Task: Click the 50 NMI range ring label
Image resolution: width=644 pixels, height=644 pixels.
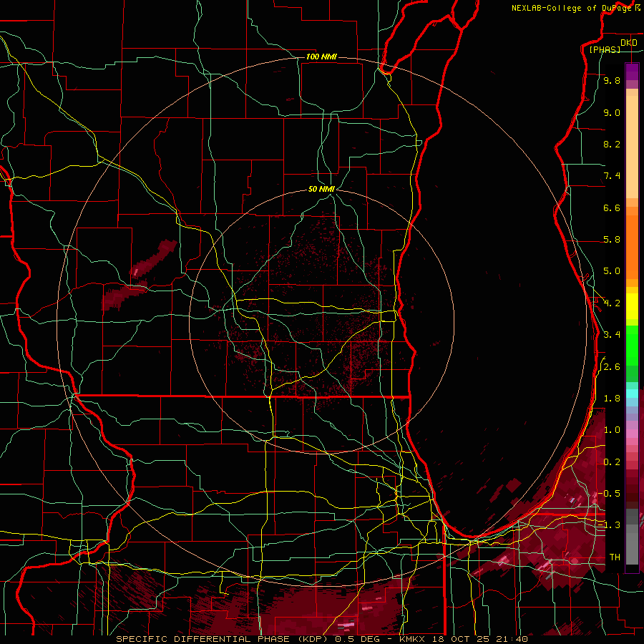Action: point(321,189)
